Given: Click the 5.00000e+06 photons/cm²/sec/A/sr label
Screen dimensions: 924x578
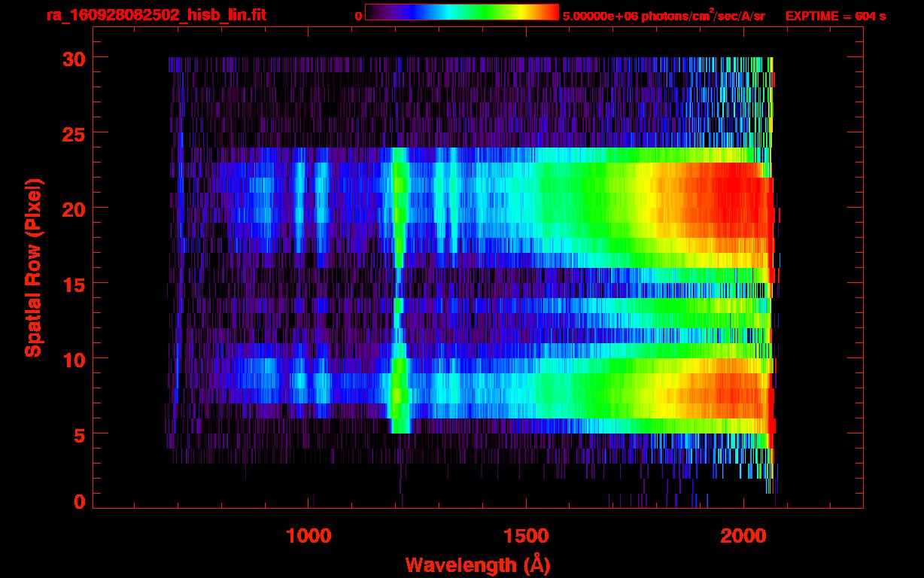Looking at the screenshot, I should tap(664, 15).
